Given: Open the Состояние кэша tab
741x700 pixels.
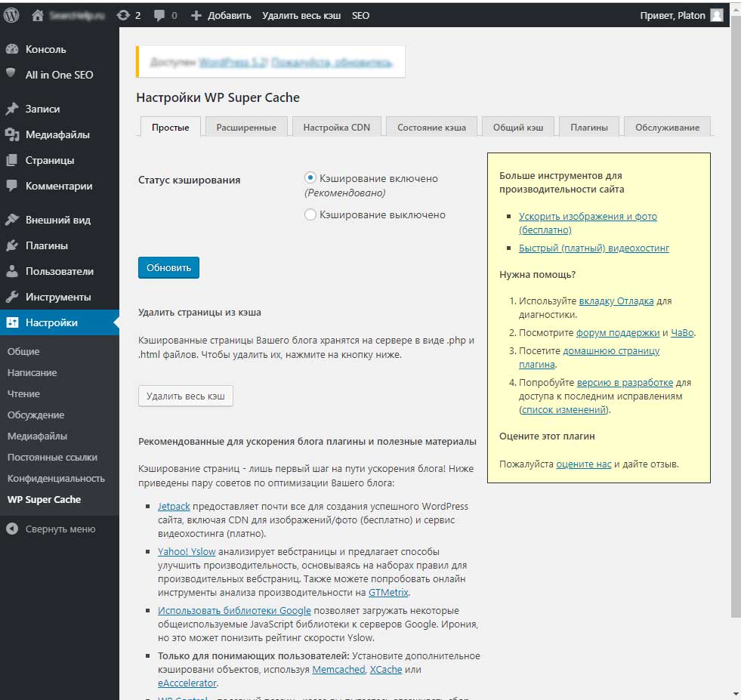Looking at the screenshot, I should point(431,127).
